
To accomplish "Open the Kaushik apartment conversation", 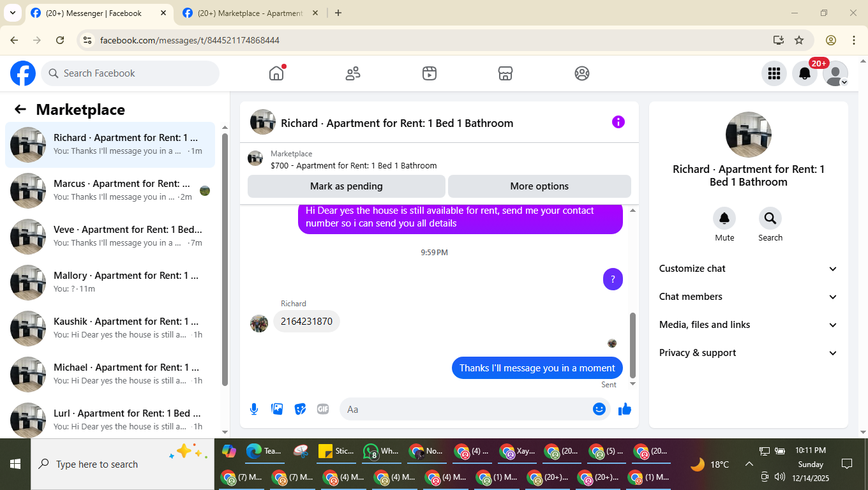I will pyautogui.click(x=110, y=328).
